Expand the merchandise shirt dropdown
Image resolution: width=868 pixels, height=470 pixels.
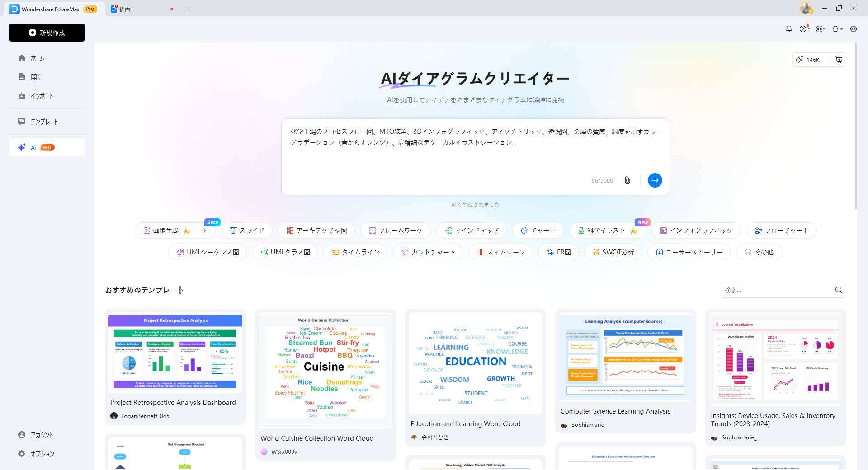pos(837,28)
